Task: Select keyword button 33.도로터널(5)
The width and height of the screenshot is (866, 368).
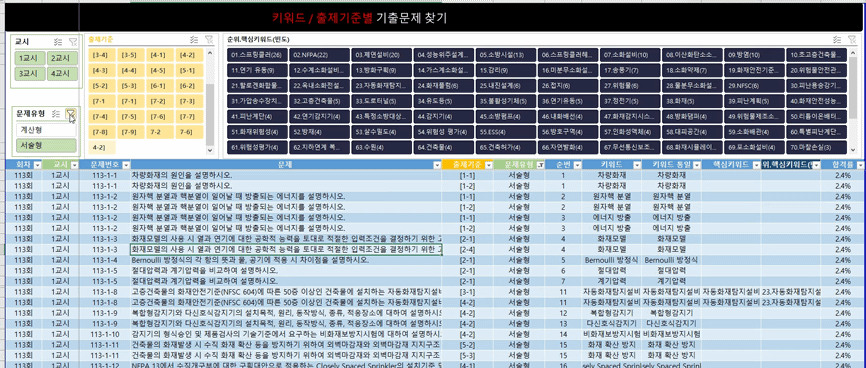Action: [x=382, y=101]
